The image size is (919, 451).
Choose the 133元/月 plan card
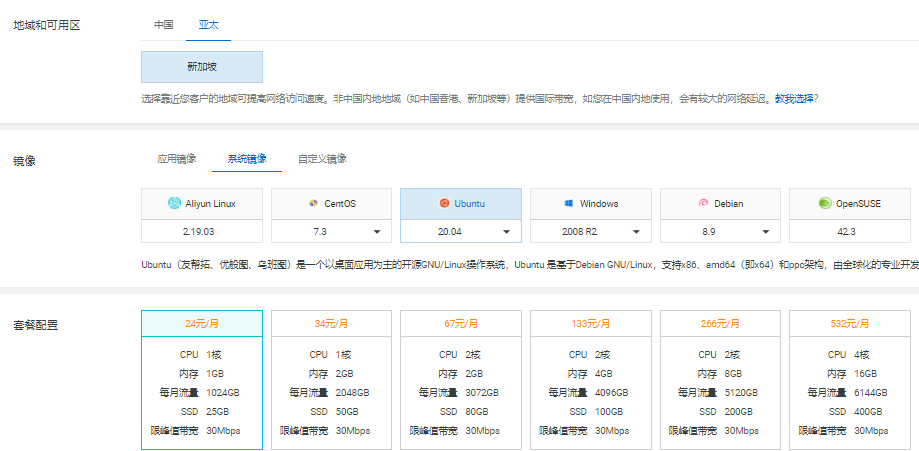coord(591,380)
